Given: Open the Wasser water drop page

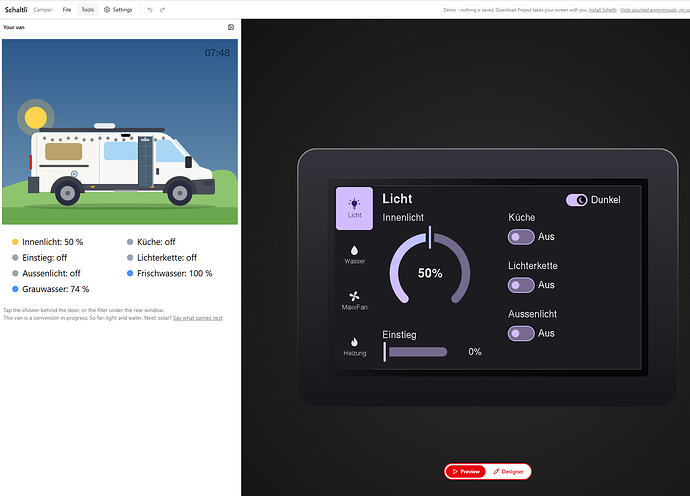Looking at the screenshot, I should pyautogui.click(x=354, y=255).
